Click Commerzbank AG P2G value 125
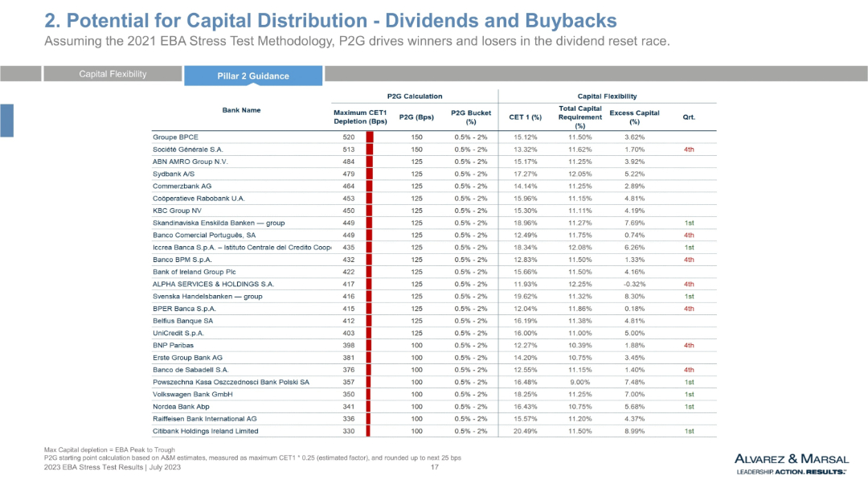Viewport: 868px width, 488px height. click(417, 187)
